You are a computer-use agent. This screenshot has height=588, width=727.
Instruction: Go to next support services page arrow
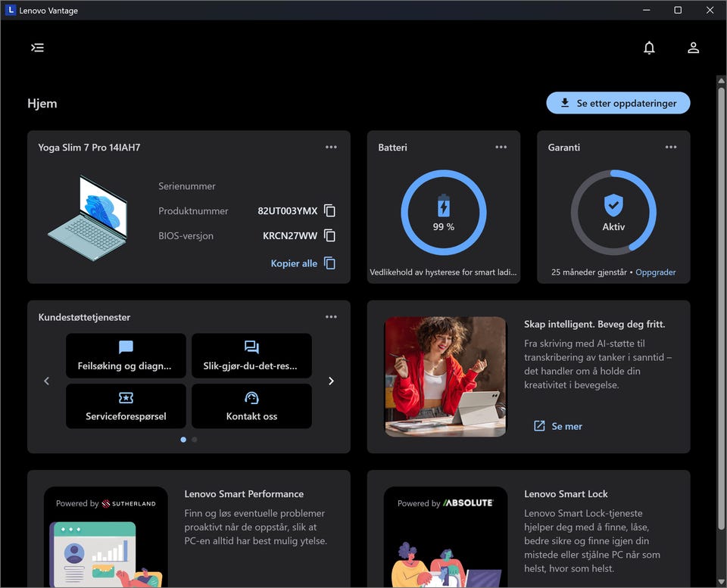click(x=331, y=381)
